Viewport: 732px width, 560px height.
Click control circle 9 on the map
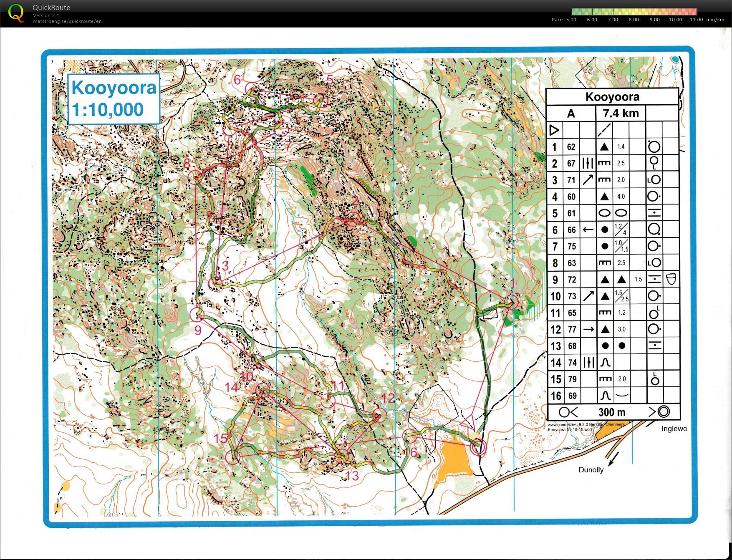(x=197, y=314)
